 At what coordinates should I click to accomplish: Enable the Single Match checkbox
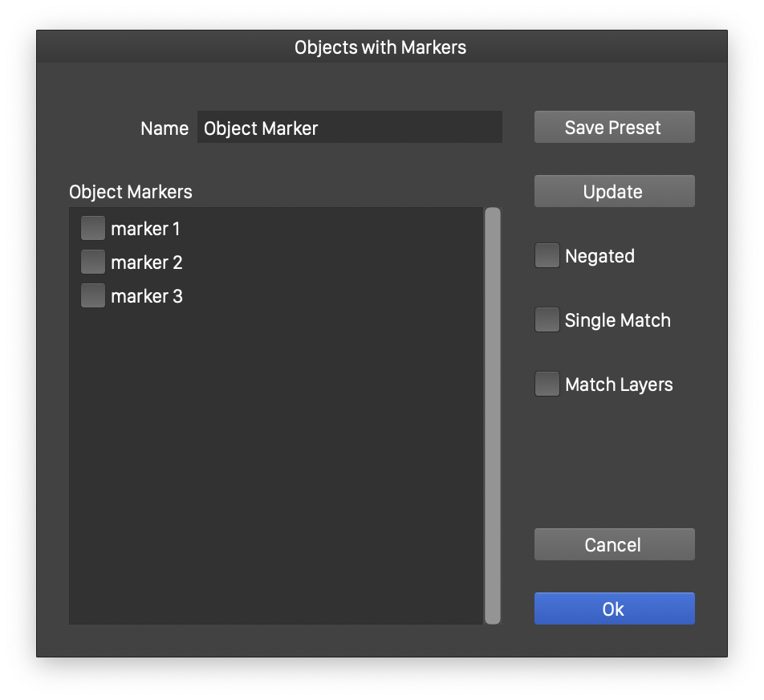click(x=547, y=320)
